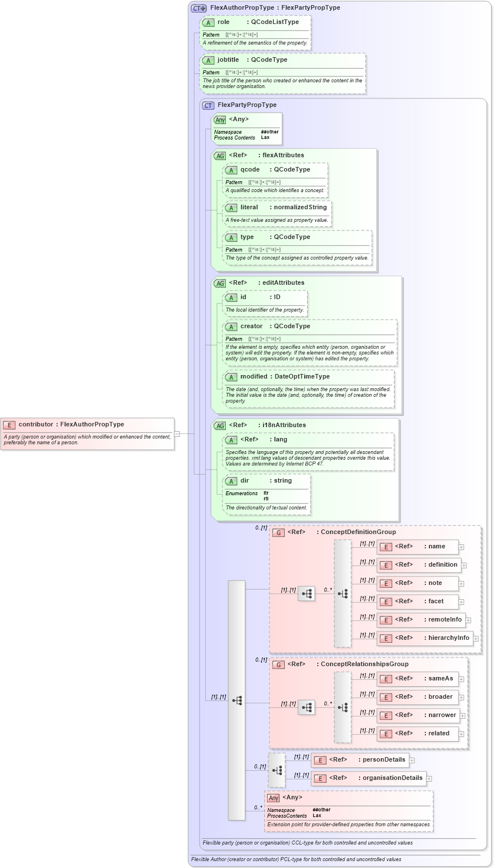This screenshot has height=868, width=494.
Task: Click the AG icon of i18nAttributes
Action: click(220, 425)
